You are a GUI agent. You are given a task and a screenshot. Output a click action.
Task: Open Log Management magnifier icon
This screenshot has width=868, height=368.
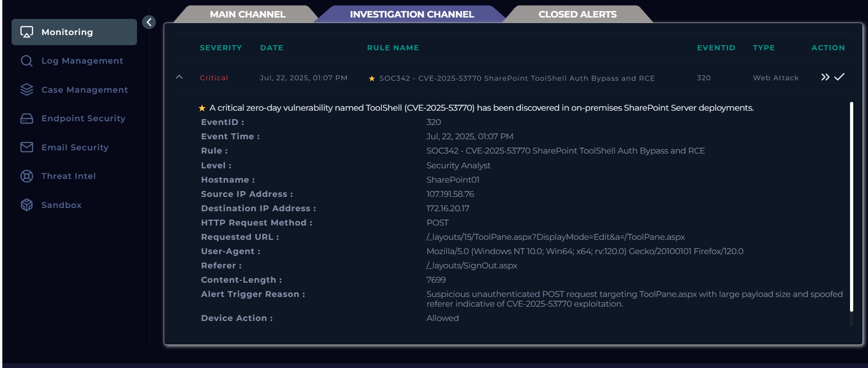click(27, 61)
